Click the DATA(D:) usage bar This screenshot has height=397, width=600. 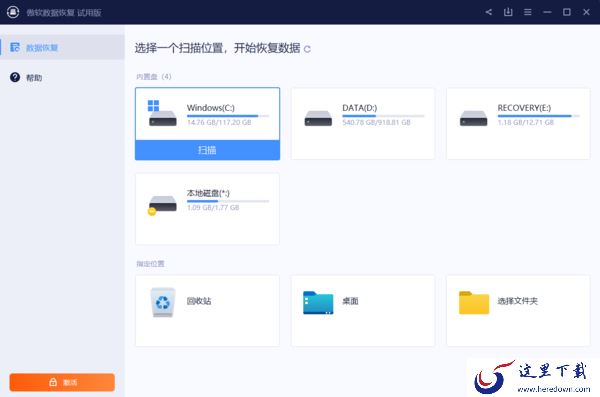[x=383, y=116]
